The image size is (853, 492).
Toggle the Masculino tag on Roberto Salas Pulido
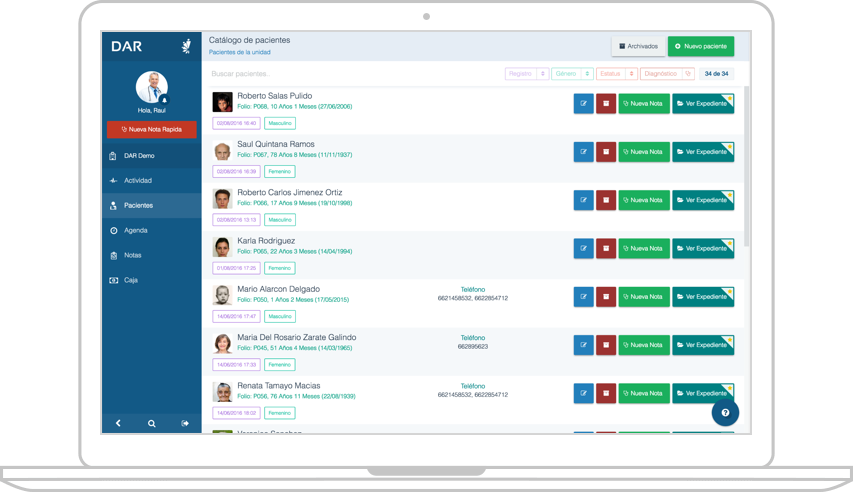[280, 123]
